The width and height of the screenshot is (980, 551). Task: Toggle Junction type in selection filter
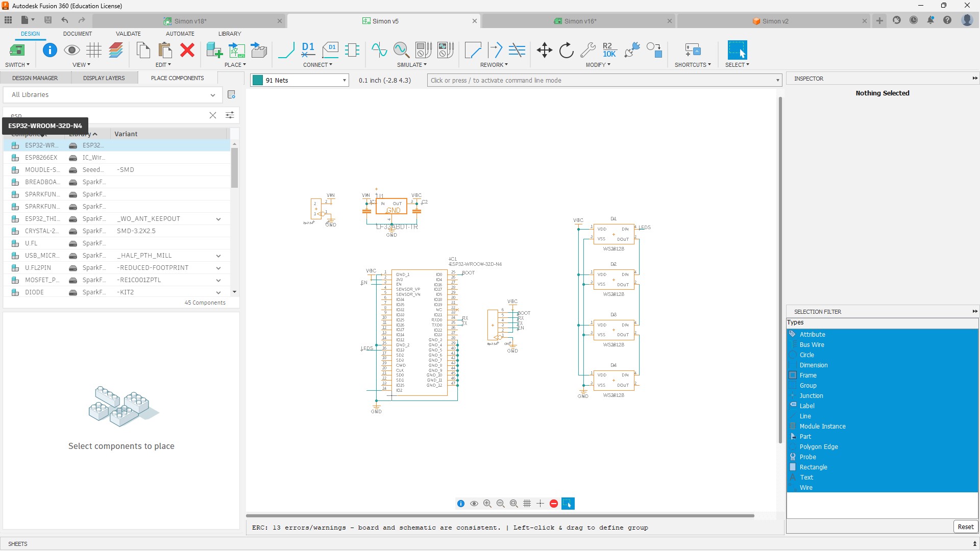[x=882, y=395]
